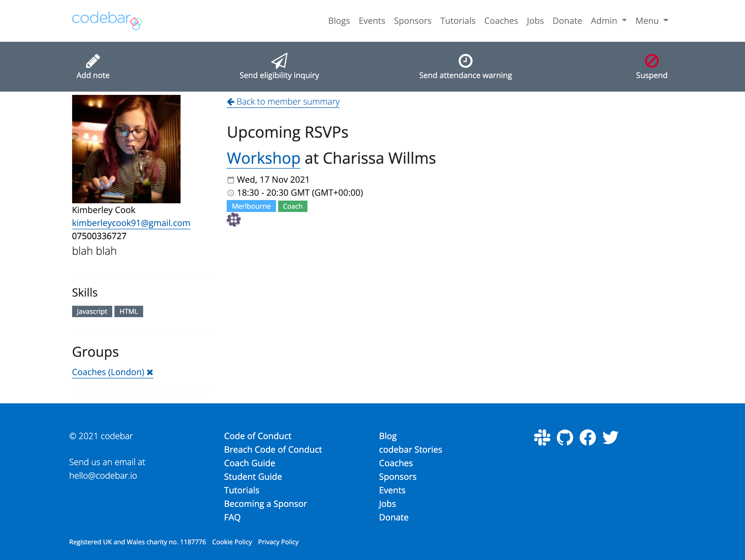Go to Sponsors in top navigation

[x=412, y=21]
